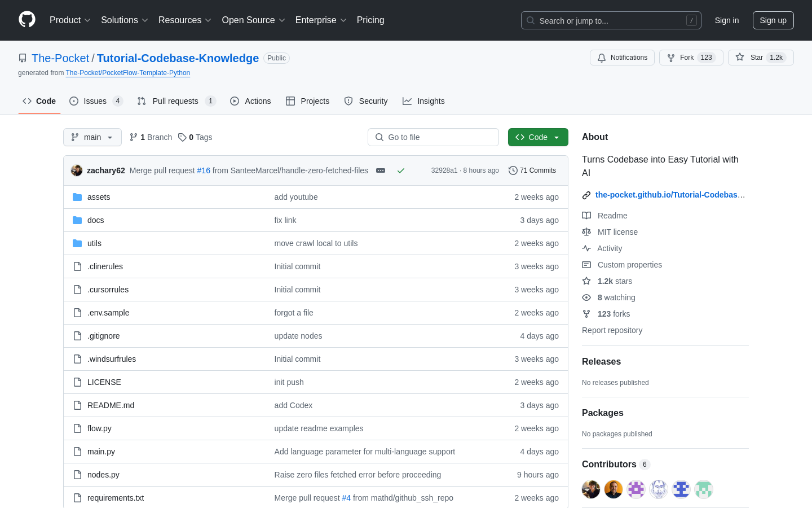Image resolution: width=812 pixels, height=508 pixels.
Task: Open the sixth contributor's green identicon
Action: pyautogui.click(x=704, y=489)
